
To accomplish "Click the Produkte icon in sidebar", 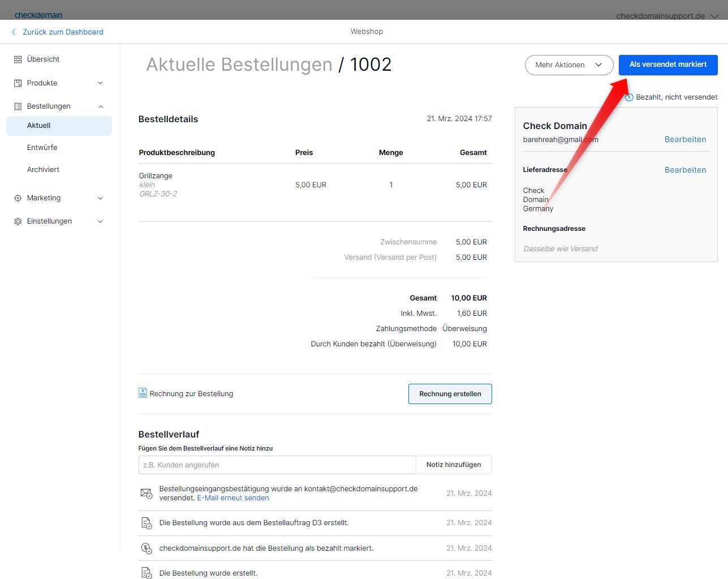I will [x=18, y=83].
